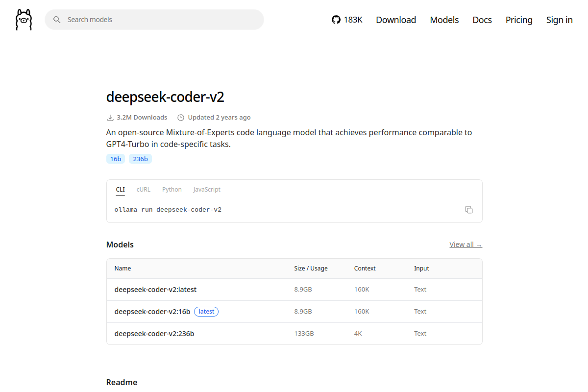
Task: Click the Name column header
Action: [122, 269]
